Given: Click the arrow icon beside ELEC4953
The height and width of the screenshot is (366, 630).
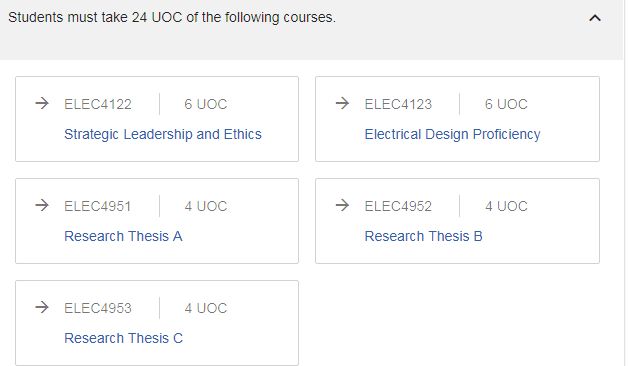Looking at the screenshot, I should (x=42, y=307).
